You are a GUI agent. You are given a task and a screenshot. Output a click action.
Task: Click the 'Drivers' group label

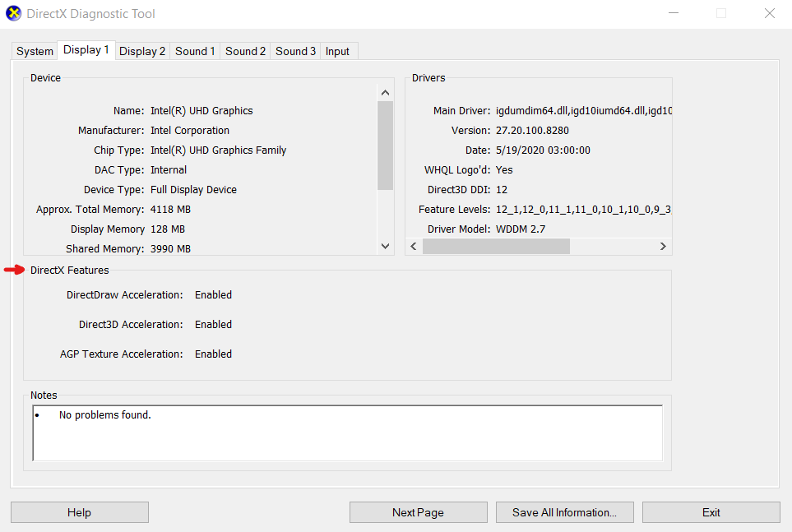tap(428, 78)
